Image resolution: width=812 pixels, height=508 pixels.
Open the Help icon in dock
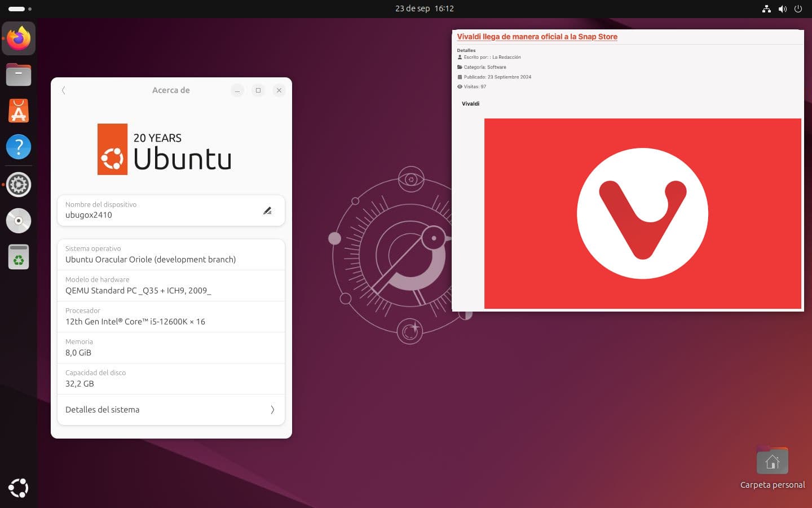pos(19,147)
